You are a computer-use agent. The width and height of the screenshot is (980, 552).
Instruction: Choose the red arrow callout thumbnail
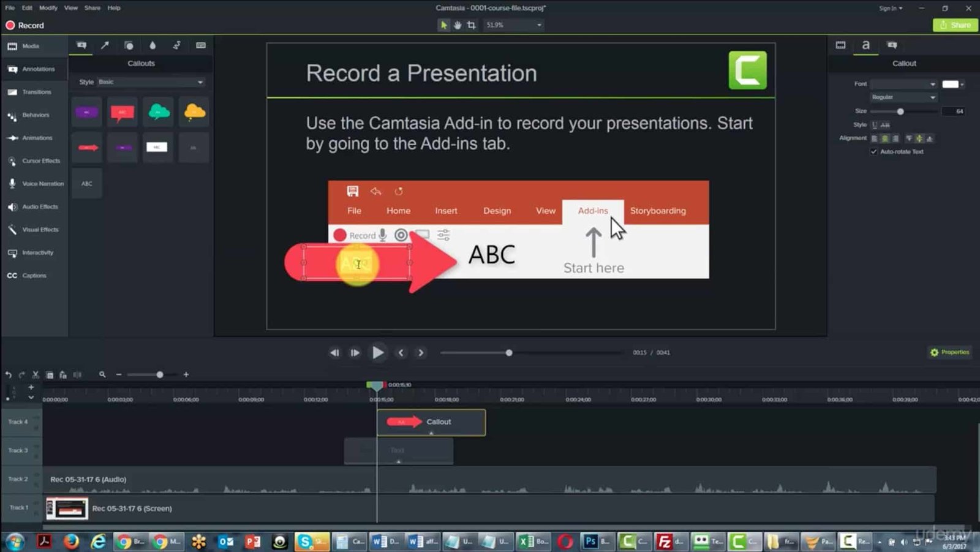[x=87, y=148]
